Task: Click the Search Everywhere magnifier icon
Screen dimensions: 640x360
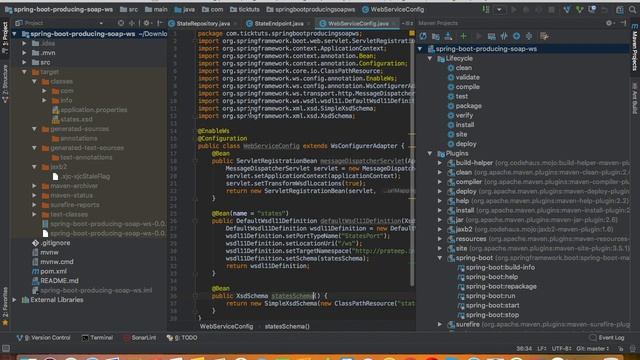Action: tap(632, 9)
